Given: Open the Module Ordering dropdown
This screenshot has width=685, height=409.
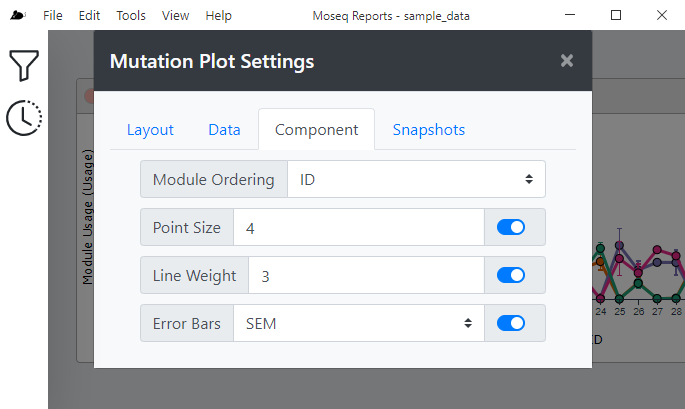Looking at the screenshot, I should [416, 179].
